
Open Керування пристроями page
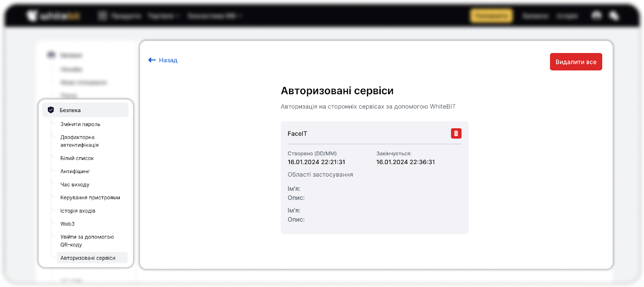[90, 198]
